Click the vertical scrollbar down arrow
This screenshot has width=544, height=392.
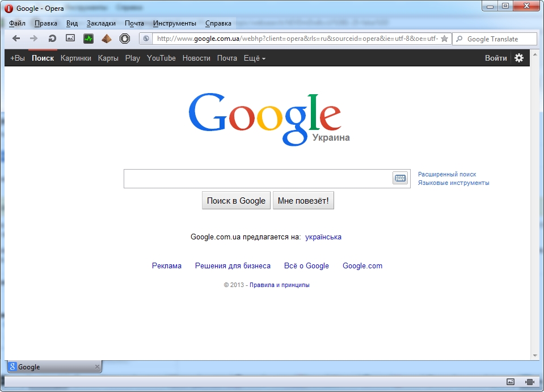point(534,355)
